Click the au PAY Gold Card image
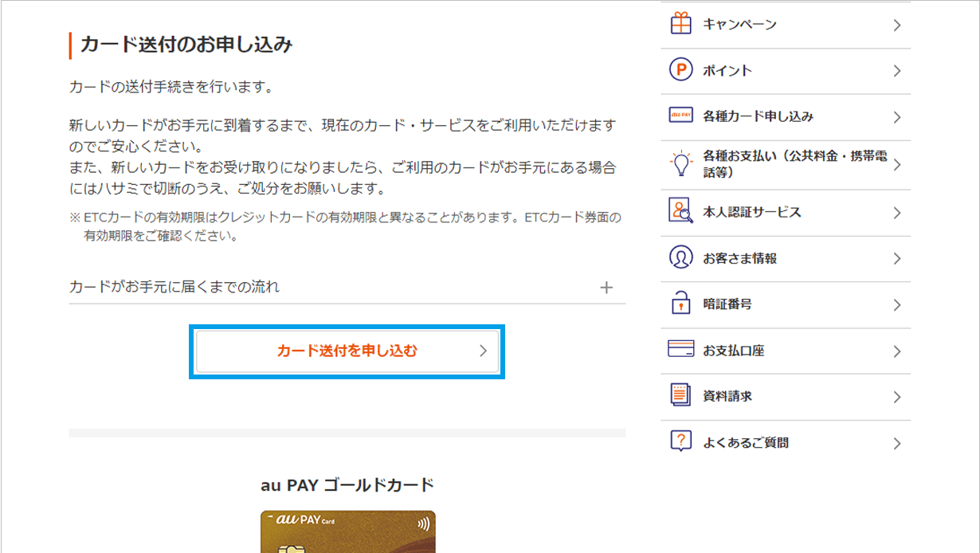This screenshot has height=553, width=980. [347, 531]
